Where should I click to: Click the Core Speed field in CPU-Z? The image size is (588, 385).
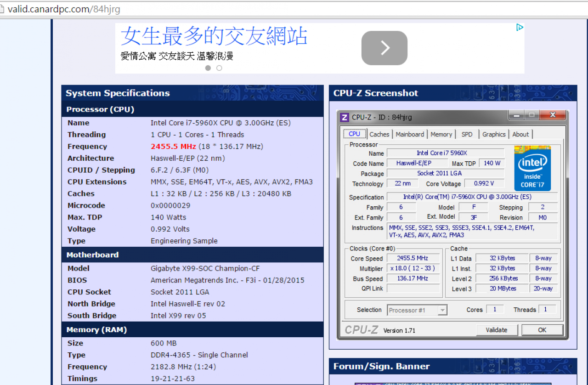[x=413, y=258]
